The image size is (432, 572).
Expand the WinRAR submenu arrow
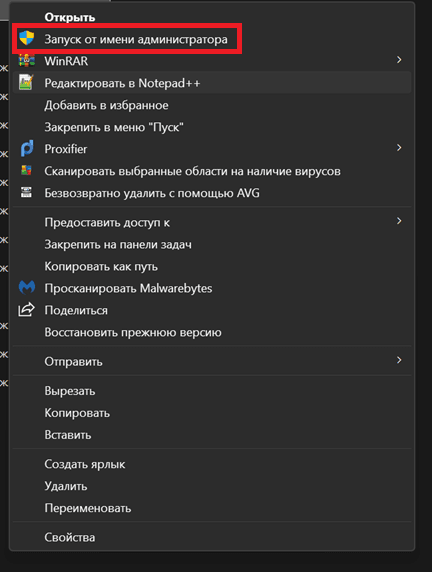399,59
